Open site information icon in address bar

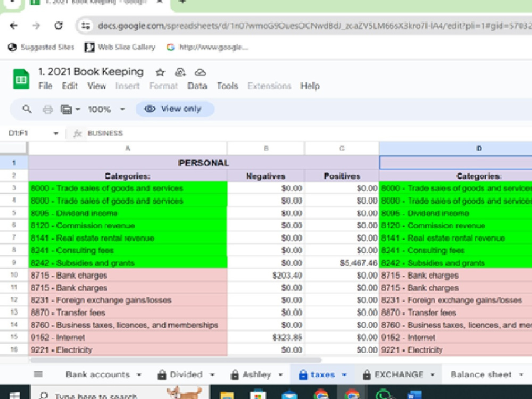tap(86, 26)
